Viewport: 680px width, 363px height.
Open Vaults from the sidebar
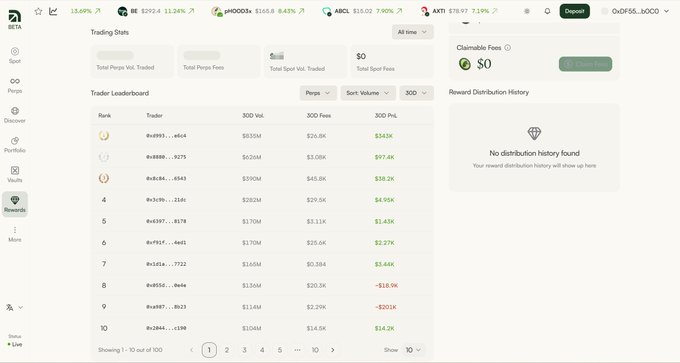(x=15, y=174)
